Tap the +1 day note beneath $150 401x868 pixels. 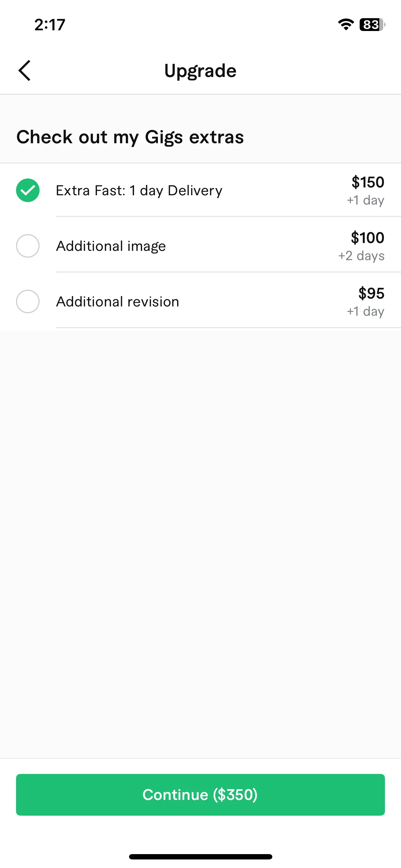(x=366, y=200)
